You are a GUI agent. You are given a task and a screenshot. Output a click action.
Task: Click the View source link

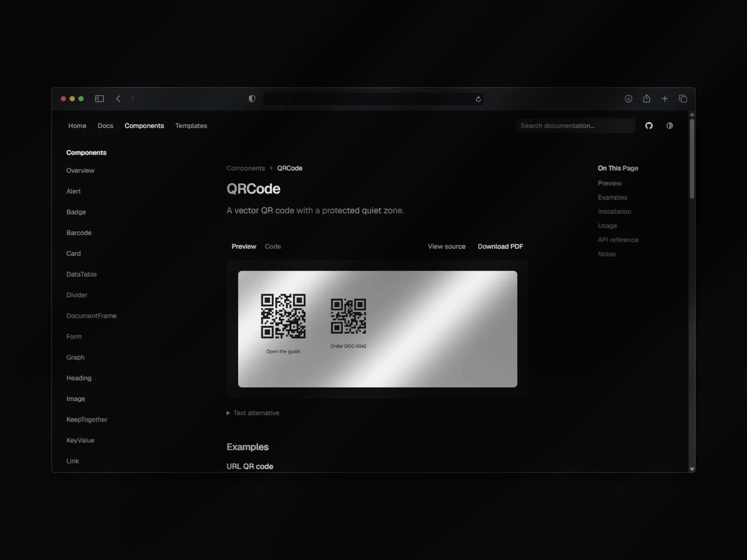447,246
